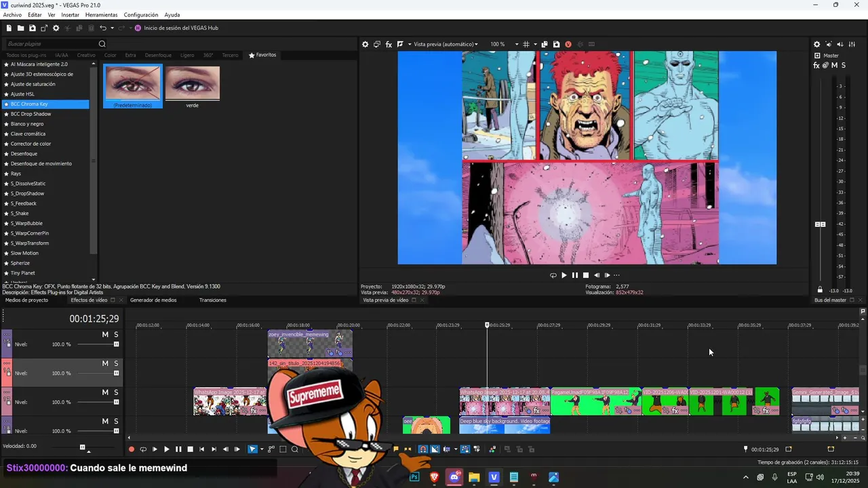Screen dimensions: 868x488
Task: Adjust the Master bus volume fader
Action: [820, 224]
